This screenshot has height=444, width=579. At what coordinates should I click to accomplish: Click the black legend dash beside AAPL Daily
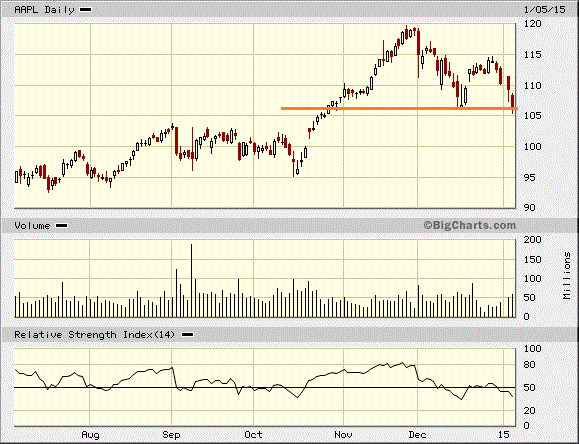click(x=86, y=10)
